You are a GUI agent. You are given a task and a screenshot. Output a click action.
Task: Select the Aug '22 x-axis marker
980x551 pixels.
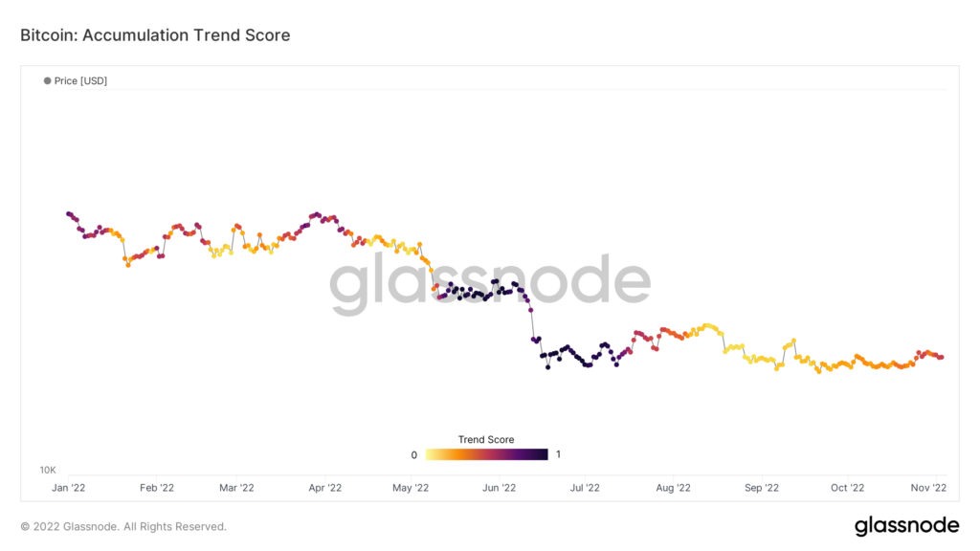pyautogui.click(x=673, y=488)
